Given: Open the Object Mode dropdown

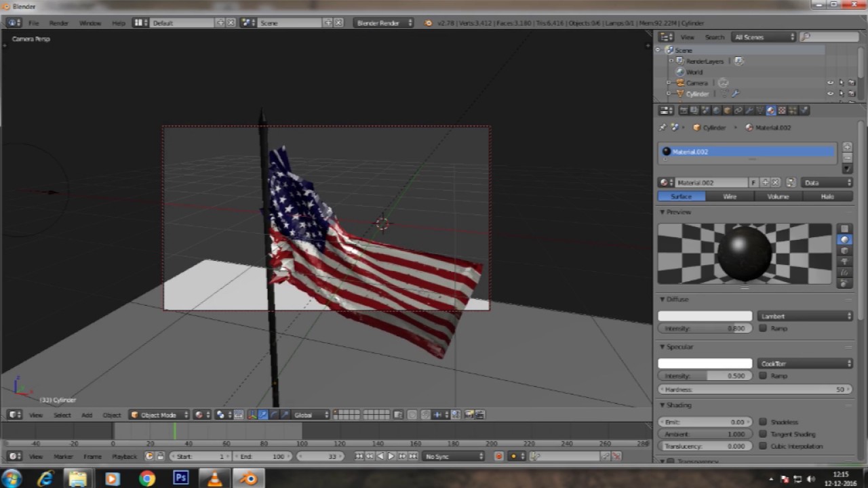Looking at the screenshot, I should coord(159,415).
